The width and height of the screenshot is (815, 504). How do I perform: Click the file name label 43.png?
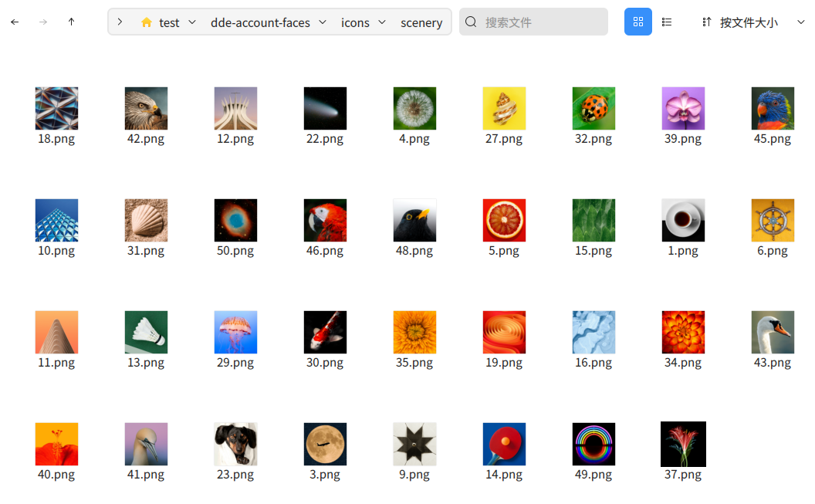pos(773,363)
